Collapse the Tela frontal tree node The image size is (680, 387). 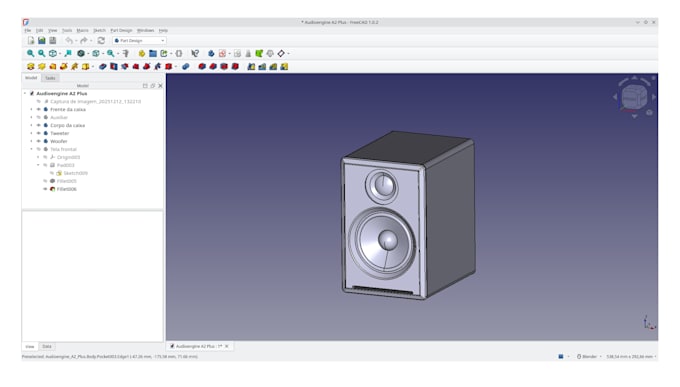coord(31,149)
